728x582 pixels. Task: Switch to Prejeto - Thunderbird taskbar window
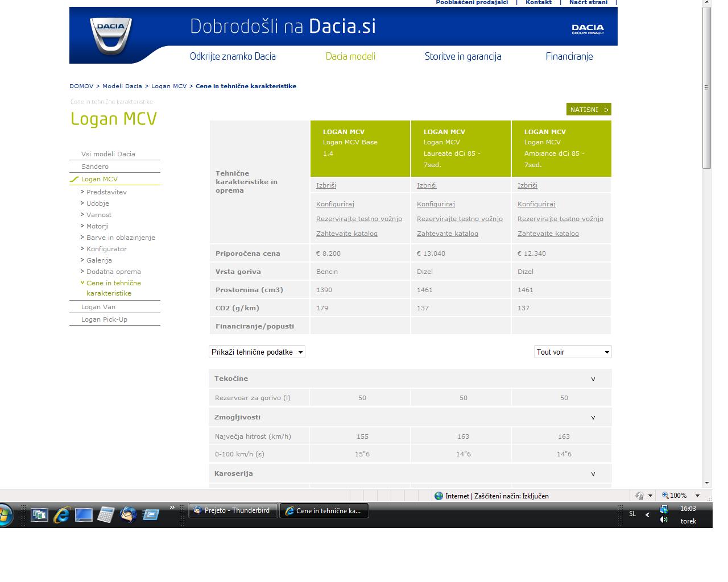point(233,510)
